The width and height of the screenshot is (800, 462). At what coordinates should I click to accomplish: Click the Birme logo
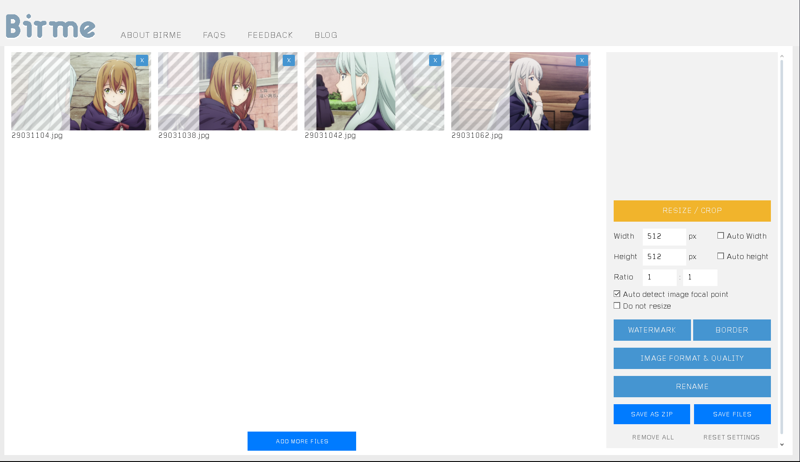click(50, 26)
